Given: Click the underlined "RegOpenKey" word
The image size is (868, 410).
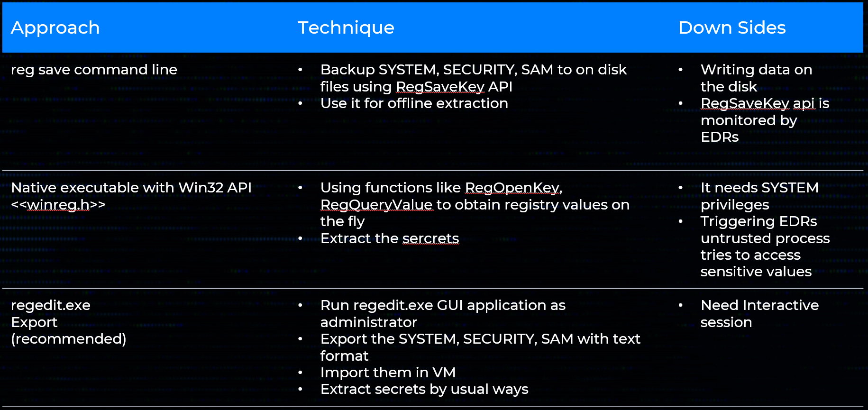Looking at the screenshot, I should pos(512,188).
